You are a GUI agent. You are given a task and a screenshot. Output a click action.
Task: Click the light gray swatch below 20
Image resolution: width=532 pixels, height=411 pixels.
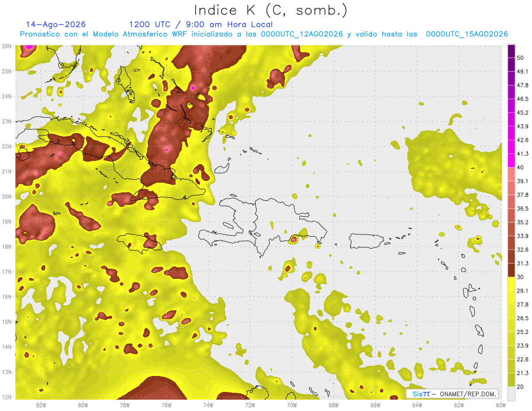pos(511,393)
